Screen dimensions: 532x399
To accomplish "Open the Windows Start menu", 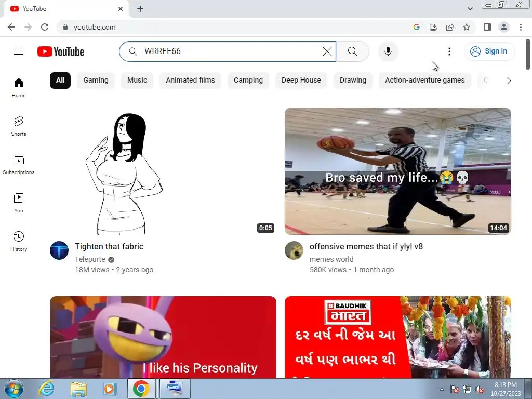I will 14,389.
